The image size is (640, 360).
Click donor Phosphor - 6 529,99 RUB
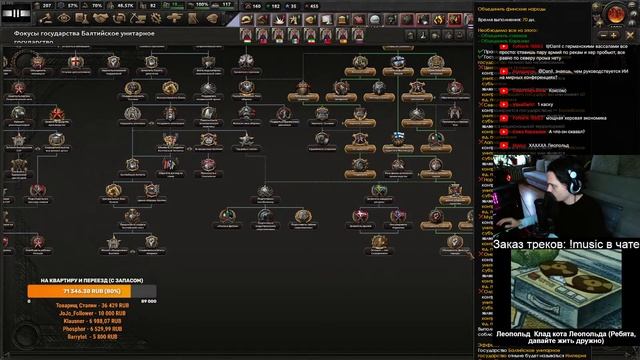pyautogui.click(x=92, y=329)
